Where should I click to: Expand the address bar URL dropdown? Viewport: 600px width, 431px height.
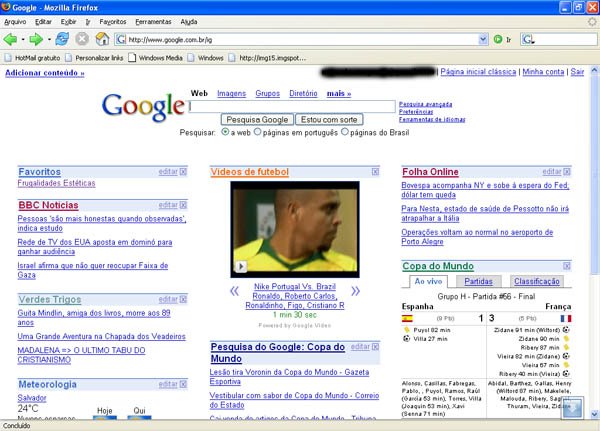(x=483, y=39)
